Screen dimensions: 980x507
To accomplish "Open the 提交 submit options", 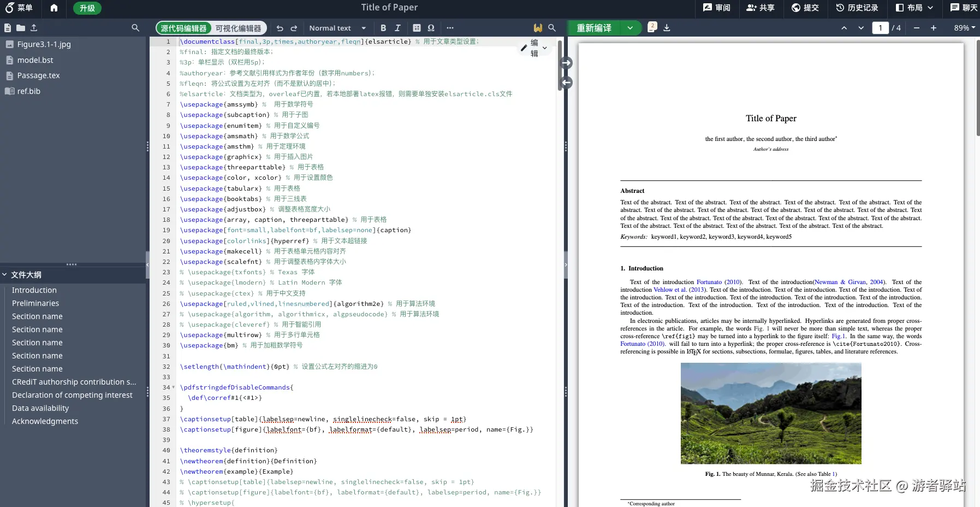I will coord(805,8).
